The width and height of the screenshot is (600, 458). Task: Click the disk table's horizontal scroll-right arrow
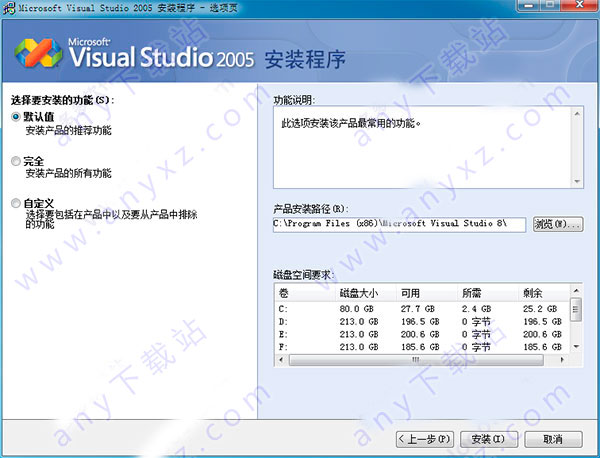coord(562,360)
